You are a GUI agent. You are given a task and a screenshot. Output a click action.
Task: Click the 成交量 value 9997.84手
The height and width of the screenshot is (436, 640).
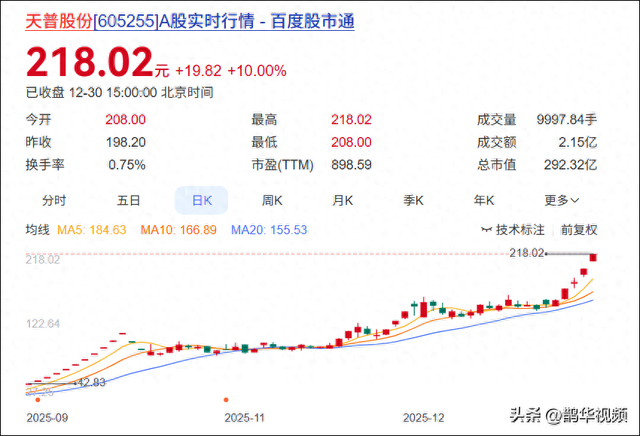pos(567,120)
